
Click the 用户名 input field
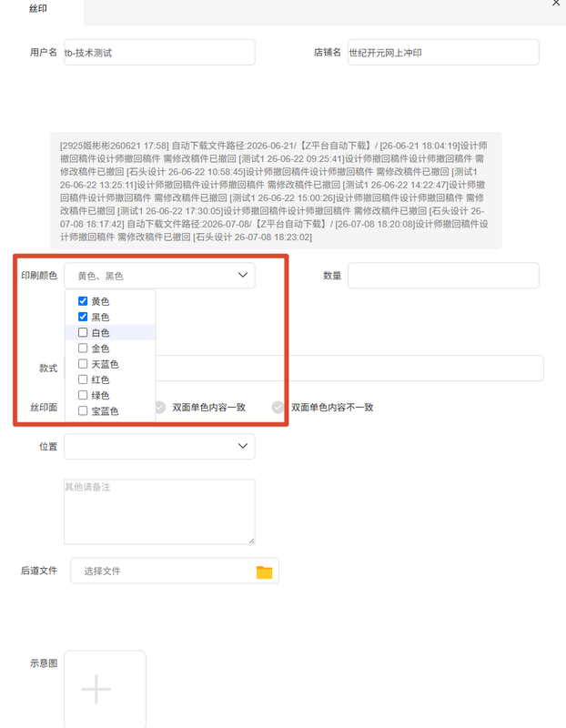tap(159, 53)
